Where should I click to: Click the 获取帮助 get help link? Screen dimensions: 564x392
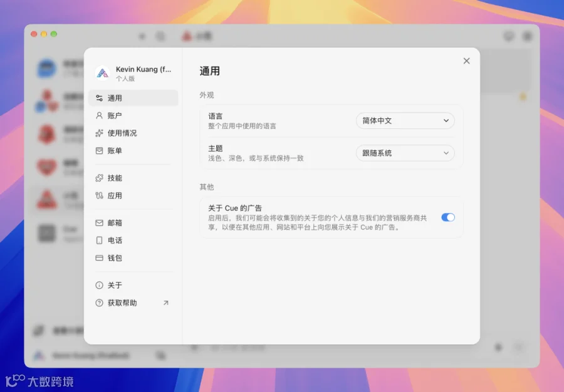133,303
